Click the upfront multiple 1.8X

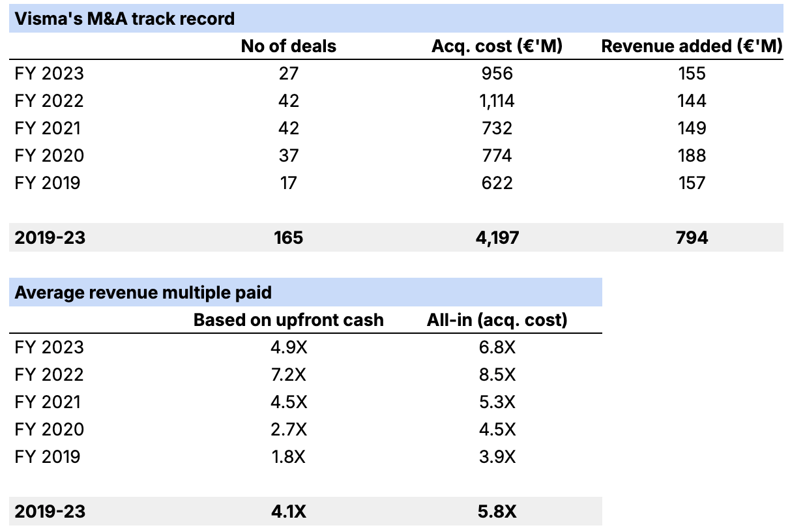(289, 456)
